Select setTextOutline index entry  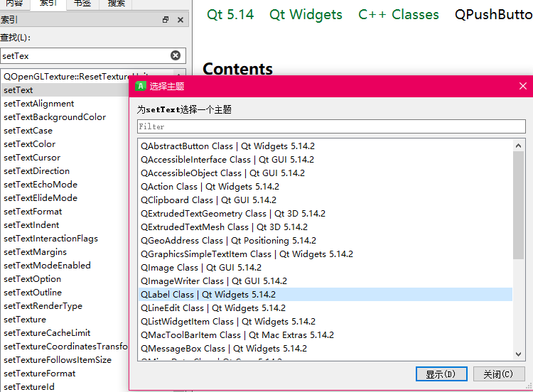coord(65,293)
